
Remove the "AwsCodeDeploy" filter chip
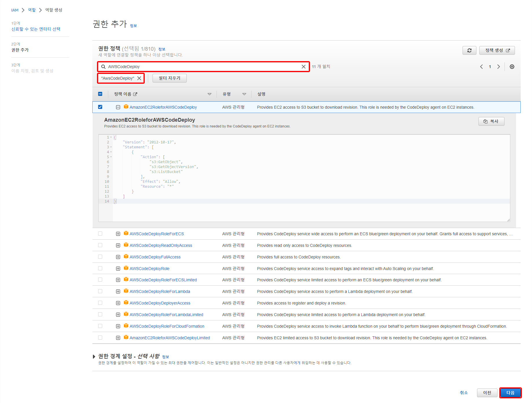click(139, 78)
